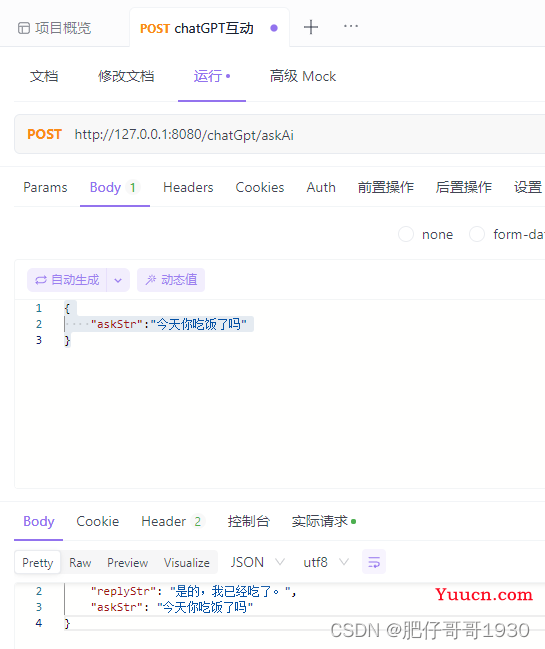Click the closing brace on request line 3
The width and height of the screenshot is (545, 649).
[x=67, y=340]
